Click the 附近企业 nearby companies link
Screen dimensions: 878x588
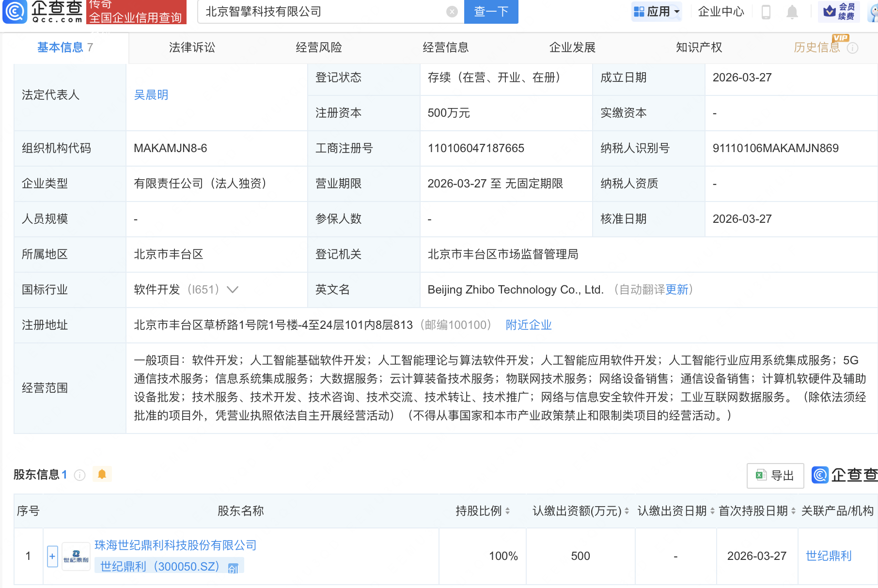pyautogui.click(x=528, y=325)
